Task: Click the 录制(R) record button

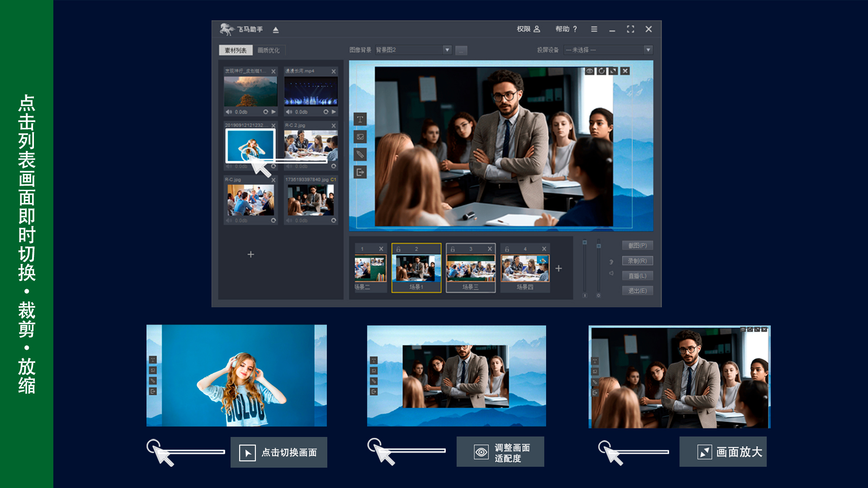Action: click(x=637, y=261)
